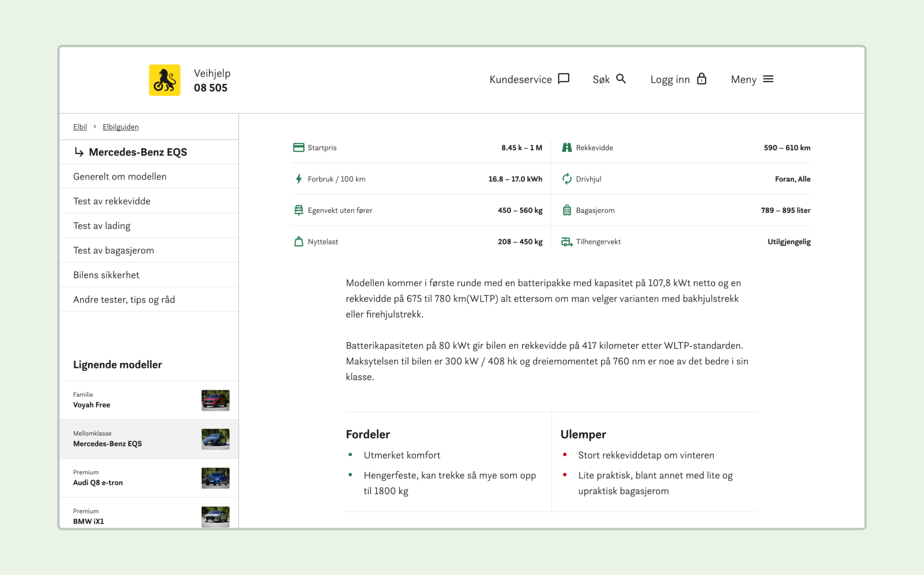Screen dimensions: 924x575
Task: Click the consumption value 16.8 – 17.0 kWh
Action: coord(515,179)
